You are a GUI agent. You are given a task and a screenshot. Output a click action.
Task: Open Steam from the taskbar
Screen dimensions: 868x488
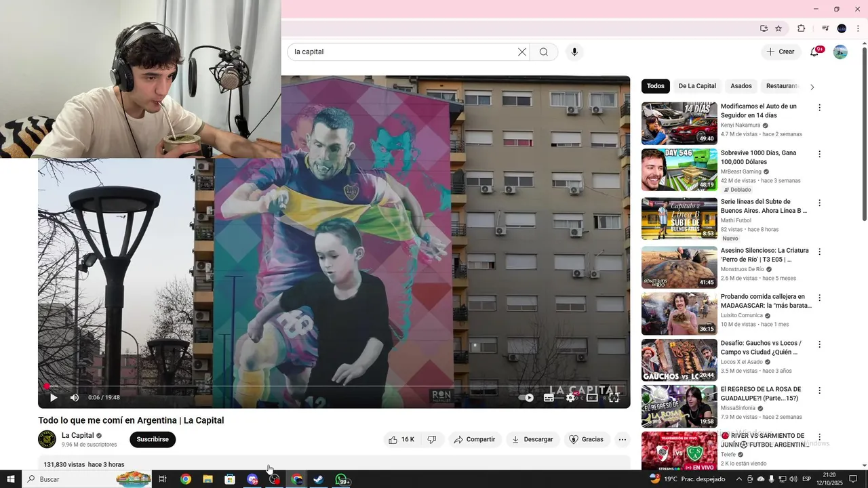tap(319, 479)
